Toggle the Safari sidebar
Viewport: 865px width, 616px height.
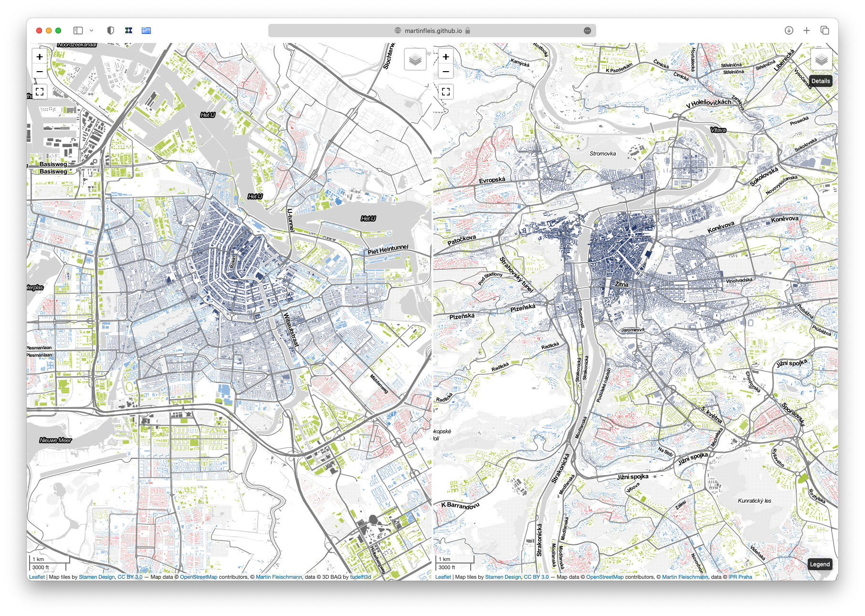(x=78, y=31)
